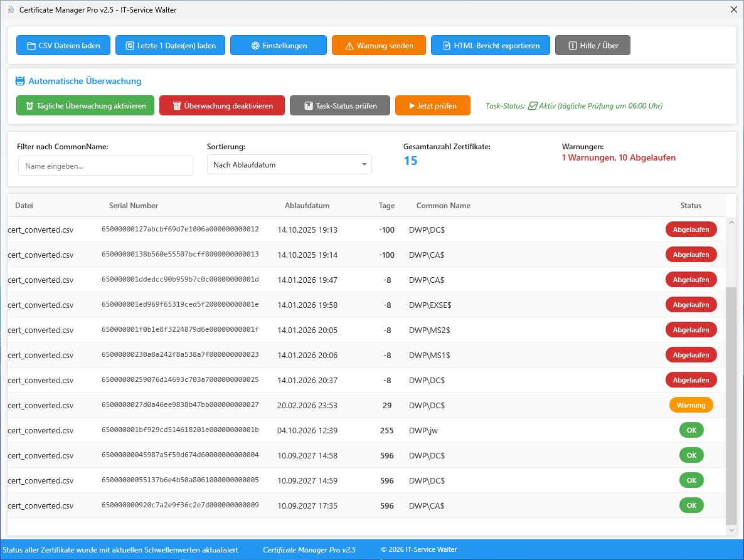744x560 pixels.
Task: Click the reload icon on Letzte Datei(en) laden
Action: pyautogui.click(x=130, y=46)
